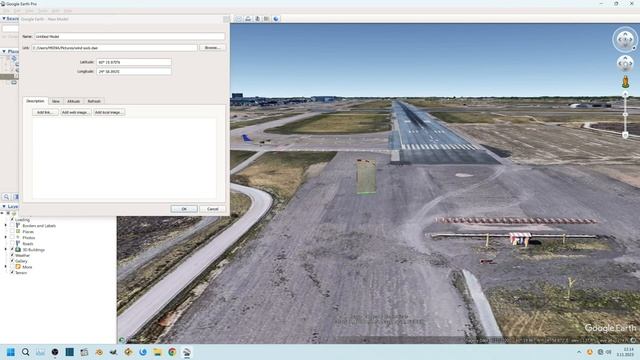Click the Print toolbar icon
This screenshot has width=640, height=360.
(248, 19)
